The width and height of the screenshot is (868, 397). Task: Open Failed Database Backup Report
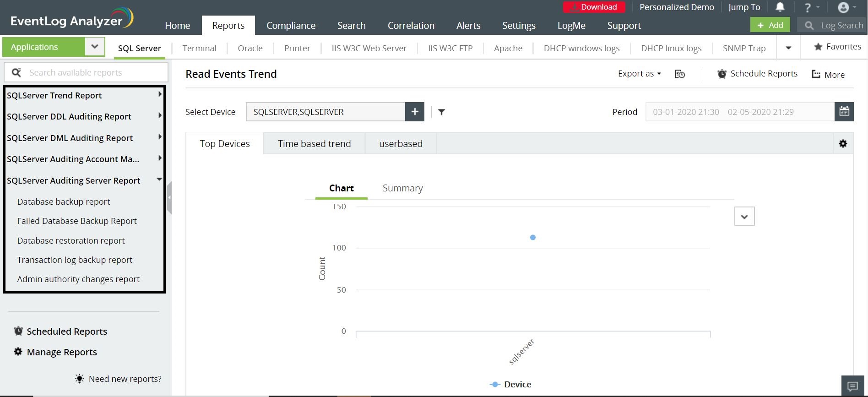(x=77, y=221)
